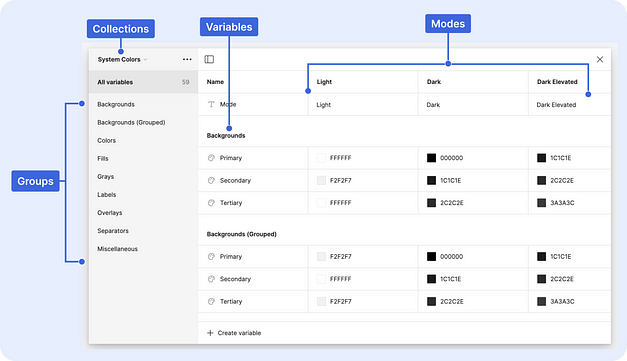Image resolution: width=627 pixels, height=361 pixels.
Task: Open Dark Elevated swatch of Backgrounds Primary
Action: click(541, 158)
